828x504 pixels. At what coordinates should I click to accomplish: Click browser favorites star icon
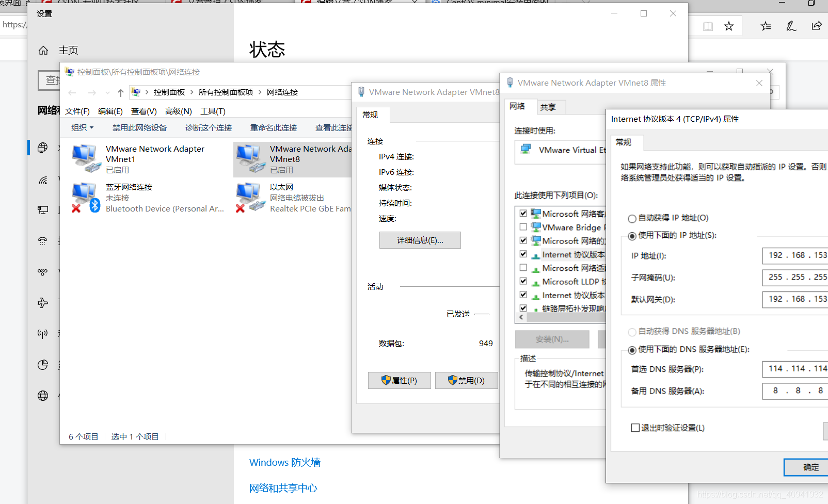pyautogui.click(x=728, y=26)
